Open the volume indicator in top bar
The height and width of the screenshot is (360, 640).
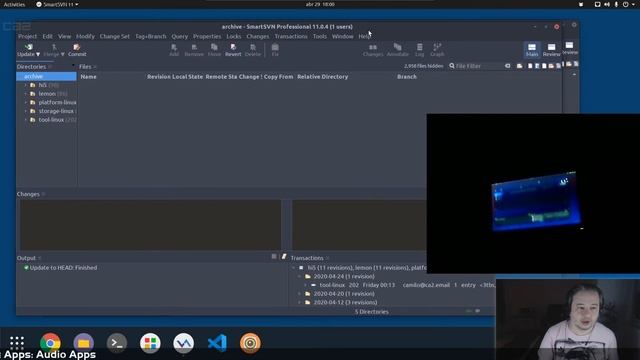607,4
